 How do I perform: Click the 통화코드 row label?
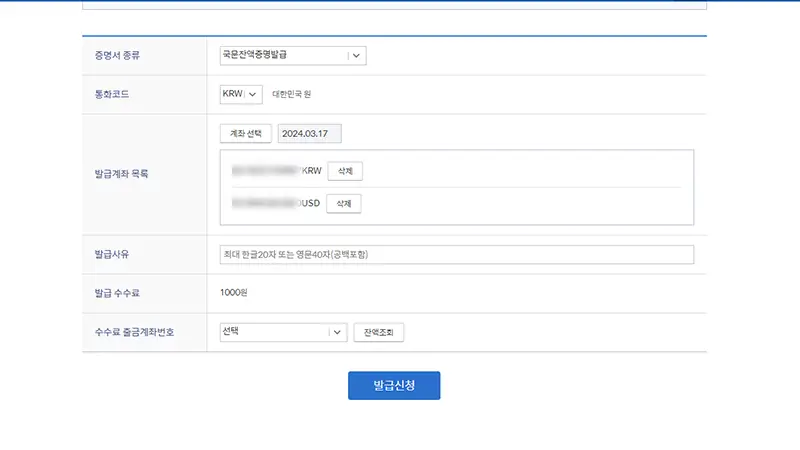pyautogui.click(x=112, y=94)
